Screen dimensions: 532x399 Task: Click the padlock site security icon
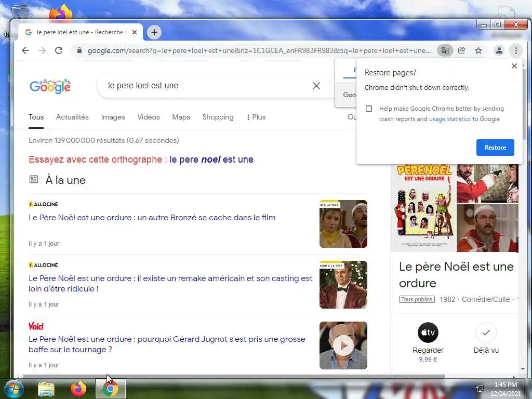[x=79, y=50]
